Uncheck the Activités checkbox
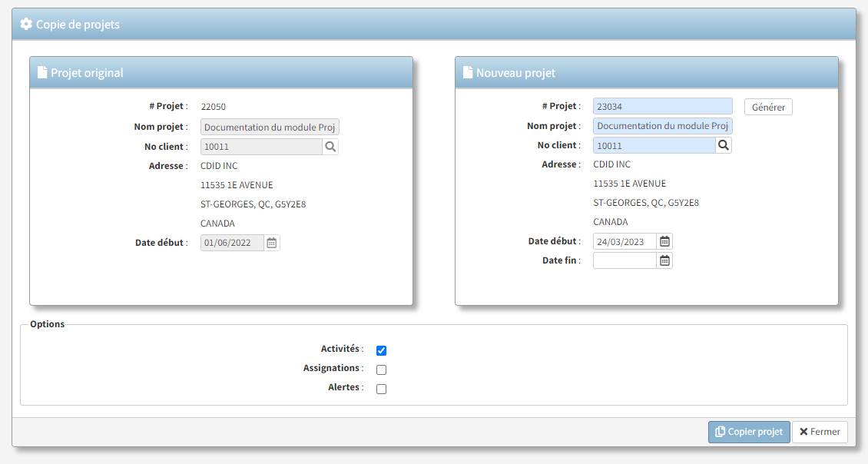868x464 pixels. [381, 350]
